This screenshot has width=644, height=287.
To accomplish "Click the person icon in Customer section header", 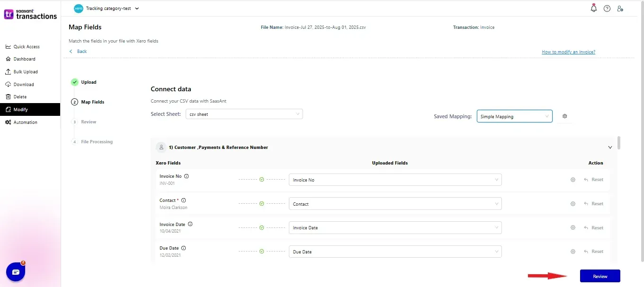I will [161, 148].
